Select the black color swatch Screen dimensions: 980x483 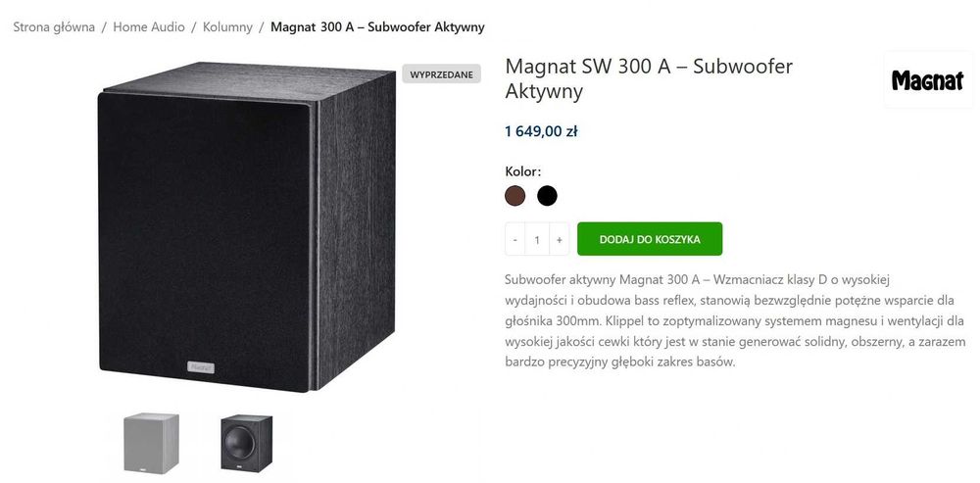547,196
